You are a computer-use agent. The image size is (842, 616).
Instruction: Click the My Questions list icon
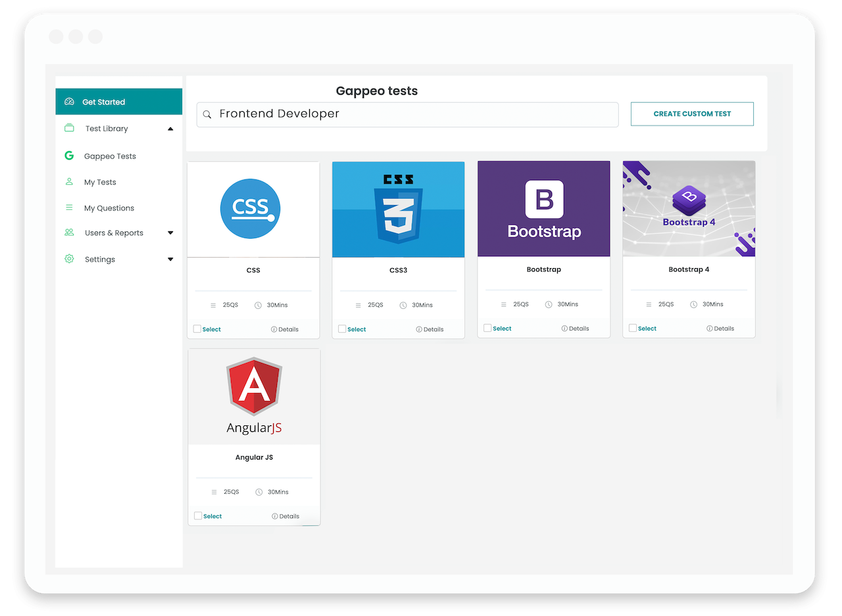click(69, 208)
